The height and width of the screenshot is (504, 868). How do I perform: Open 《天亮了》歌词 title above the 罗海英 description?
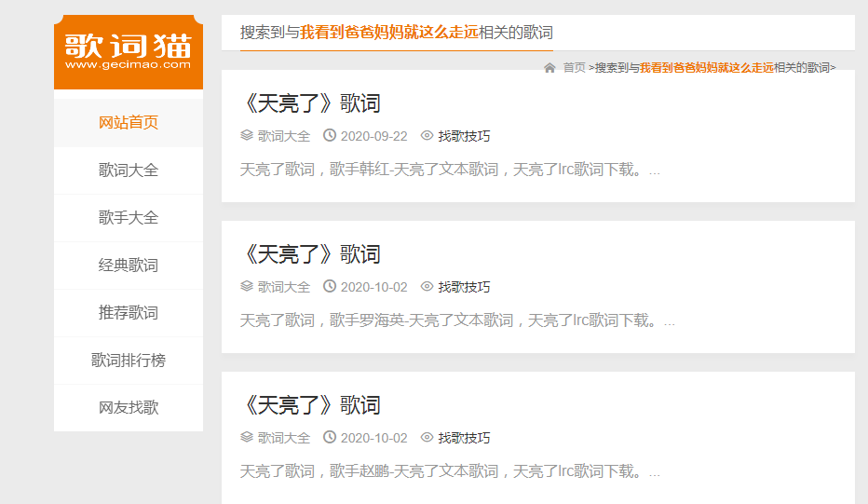point(310,254)
